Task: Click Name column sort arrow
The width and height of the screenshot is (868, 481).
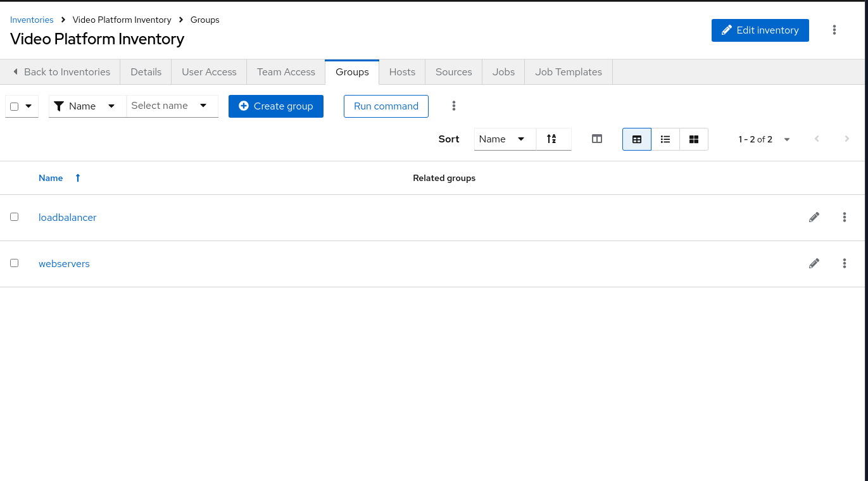Action: coord(78,178)
